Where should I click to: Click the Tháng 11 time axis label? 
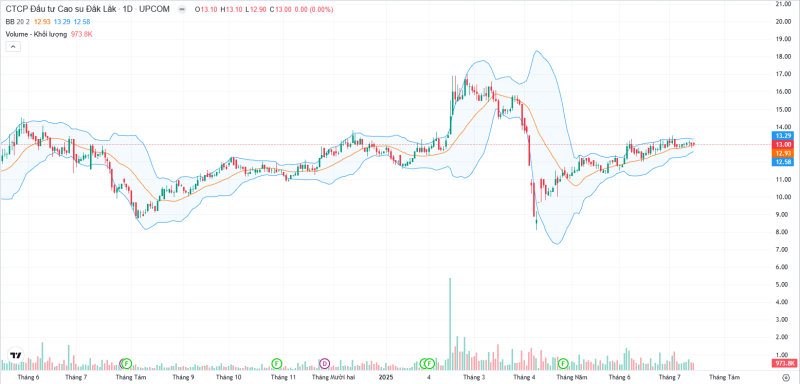point(283,377)
